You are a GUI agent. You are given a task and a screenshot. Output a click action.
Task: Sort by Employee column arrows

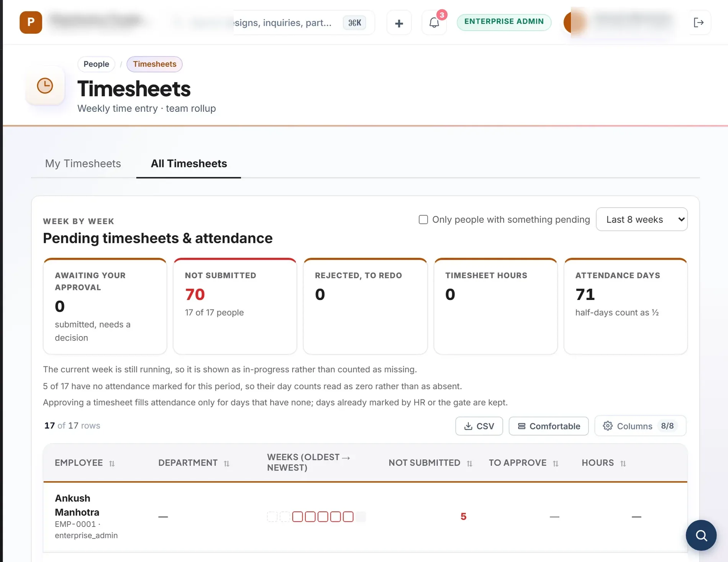click(x=112, y=464)
